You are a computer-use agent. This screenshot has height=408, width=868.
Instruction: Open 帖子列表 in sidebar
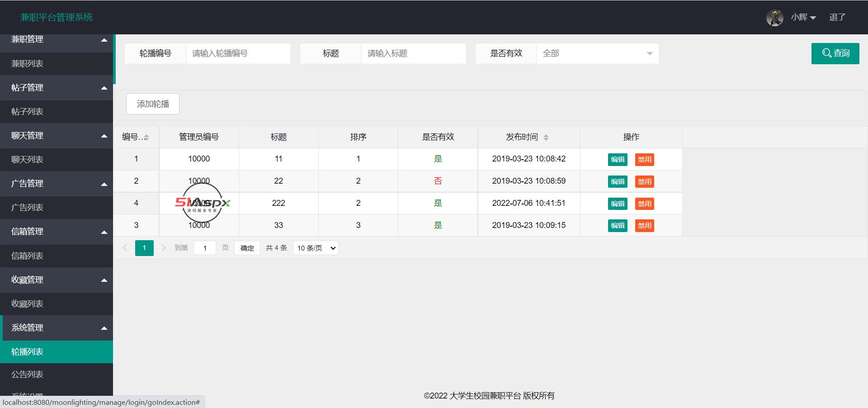click(x=57, y=112)
